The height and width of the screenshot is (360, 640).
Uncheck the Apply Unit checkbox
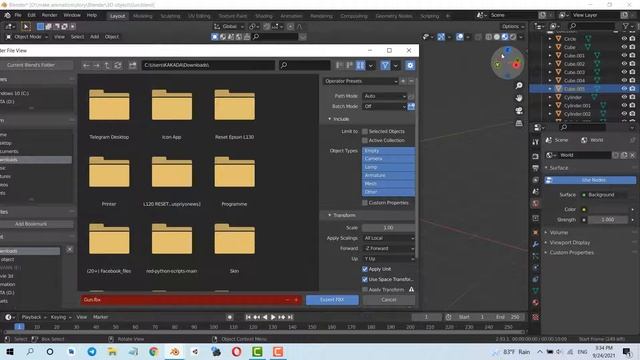pos(365,269)
